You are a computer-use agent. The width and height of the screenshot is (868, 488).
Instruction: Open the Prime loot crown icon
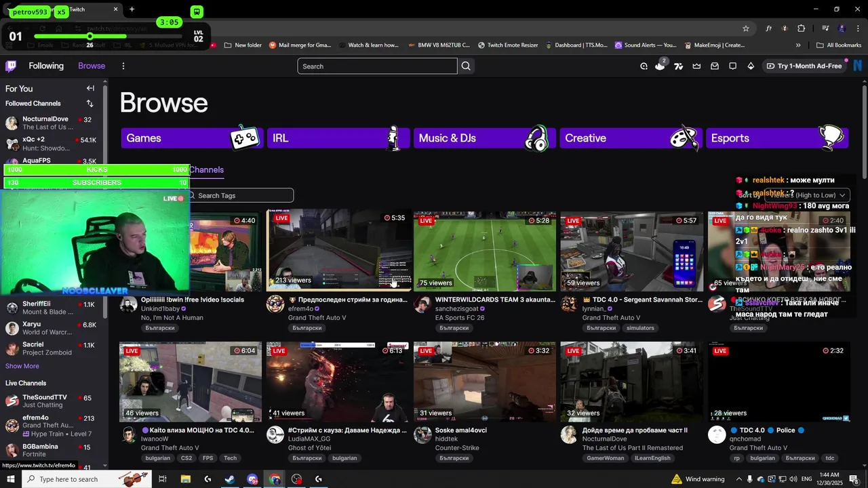click(696, 66)
